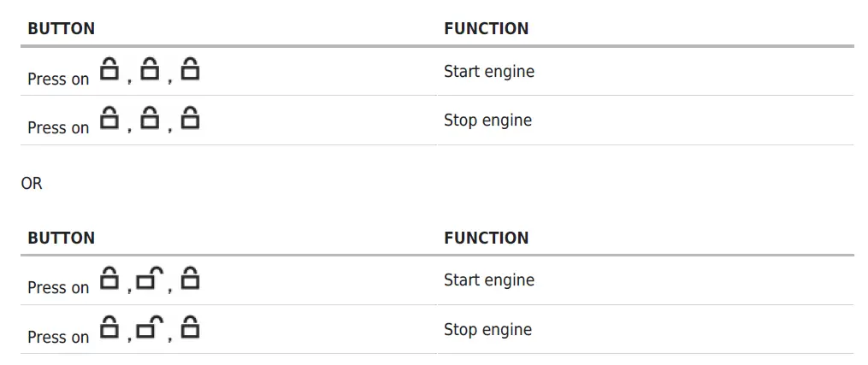Click middle lock icon in top table's Stop engine row
The width and height of the screenshot is (868, 365).
150,118
